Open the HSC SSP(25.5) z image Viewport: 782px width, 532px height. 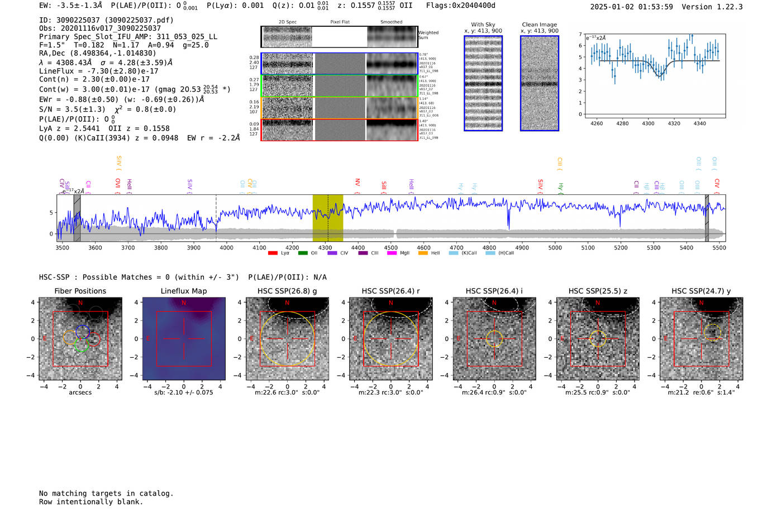click(x=598, y=339)
